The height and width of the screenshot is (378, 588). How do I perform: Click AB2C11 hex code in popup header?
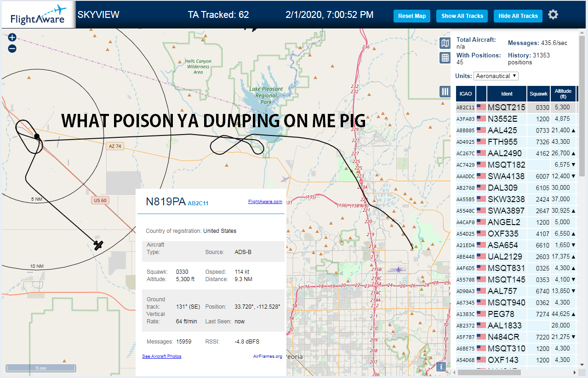(x=198, y=203)
